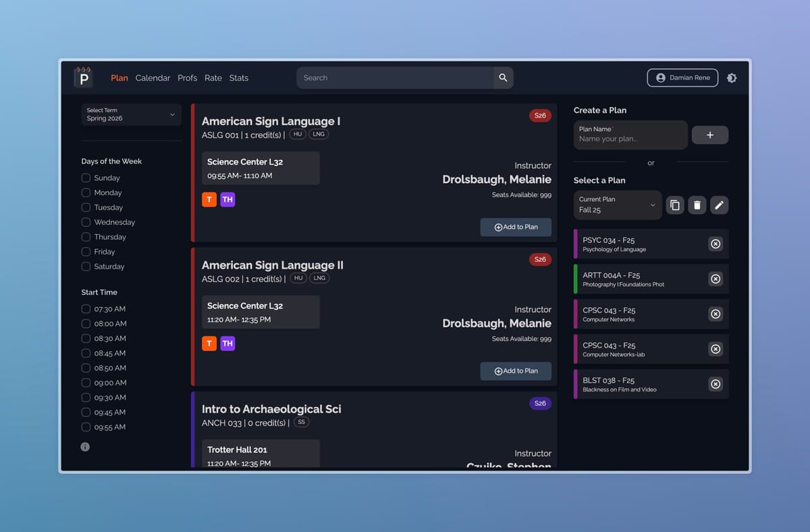Switch to the Calendar tab
Image resolution: width=810 pixels, height=532 pixels.
[x=153, y=78]
